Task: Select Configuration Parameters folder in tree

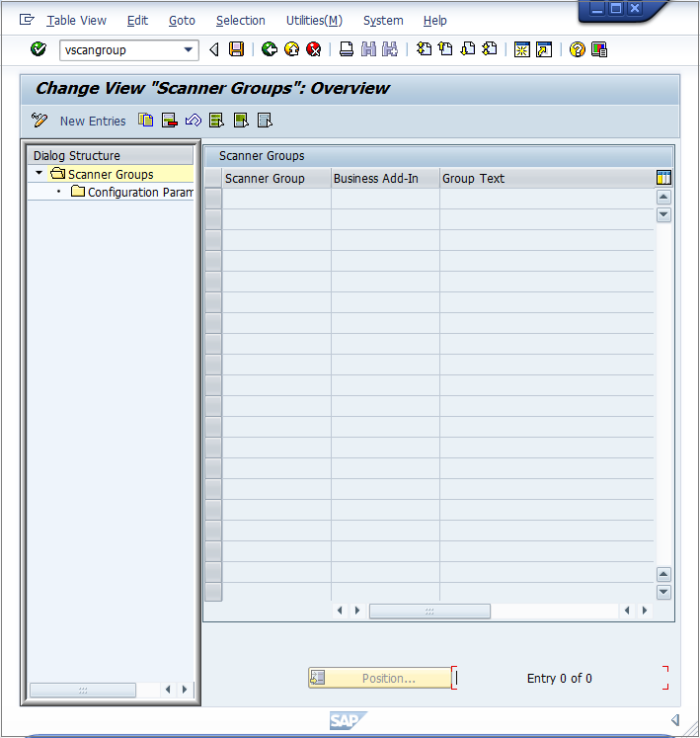Action: pyautogui.click(x=139, y=192)
